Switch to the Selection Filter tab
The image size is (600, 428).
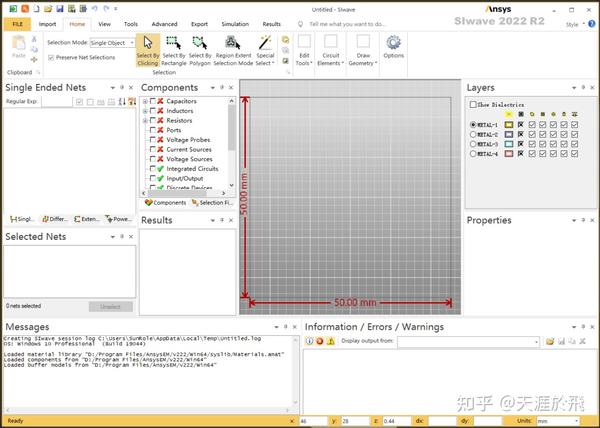[x=212, y=203]
